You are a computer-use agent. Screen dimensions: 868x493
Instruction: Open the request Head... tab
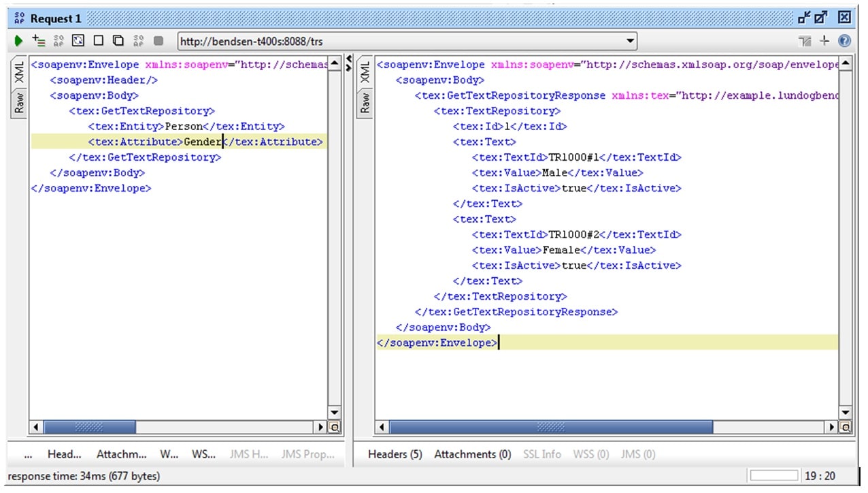pyautogui.click(x=64, y=454)
